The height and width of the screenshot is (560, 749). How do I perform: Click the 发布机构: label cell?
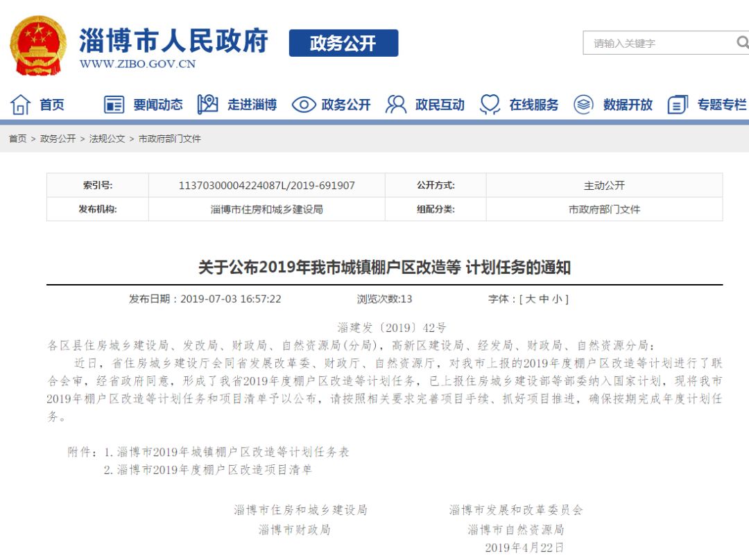[x=98, y=209]
